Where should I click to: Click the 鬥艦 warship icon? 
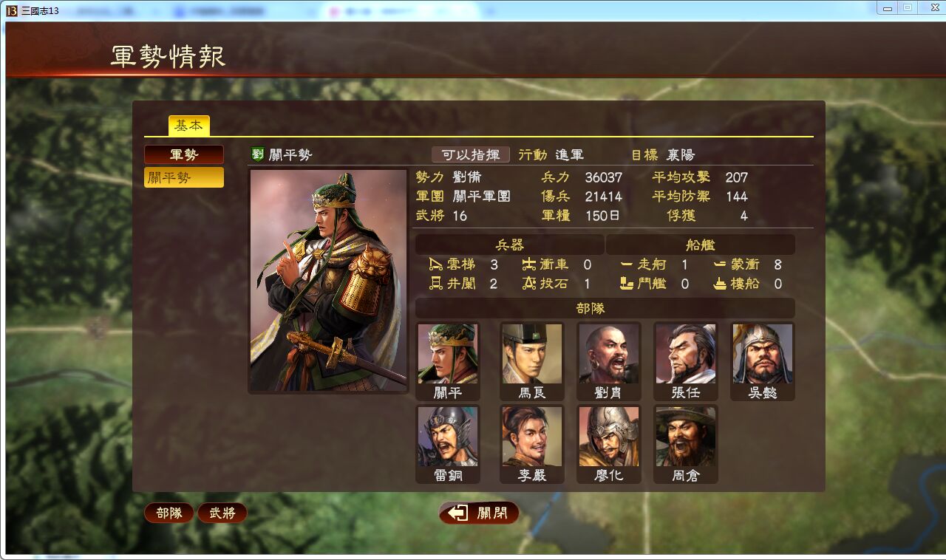pyautogui.click(x=627, y=284)
